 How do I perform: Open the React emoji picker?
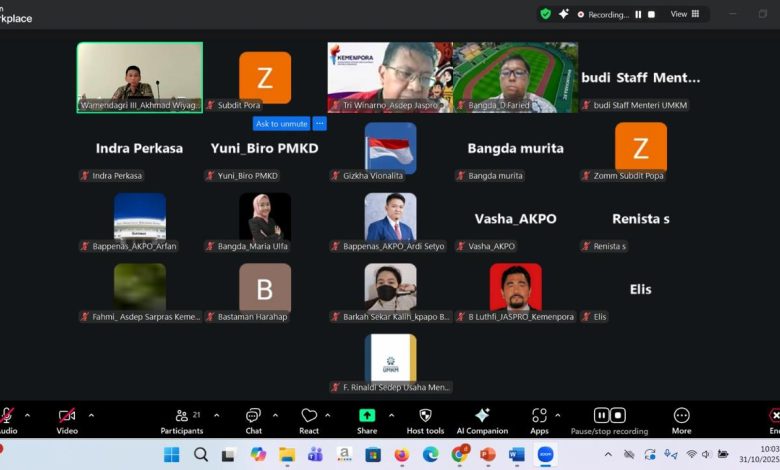click(x=309, y=421)
